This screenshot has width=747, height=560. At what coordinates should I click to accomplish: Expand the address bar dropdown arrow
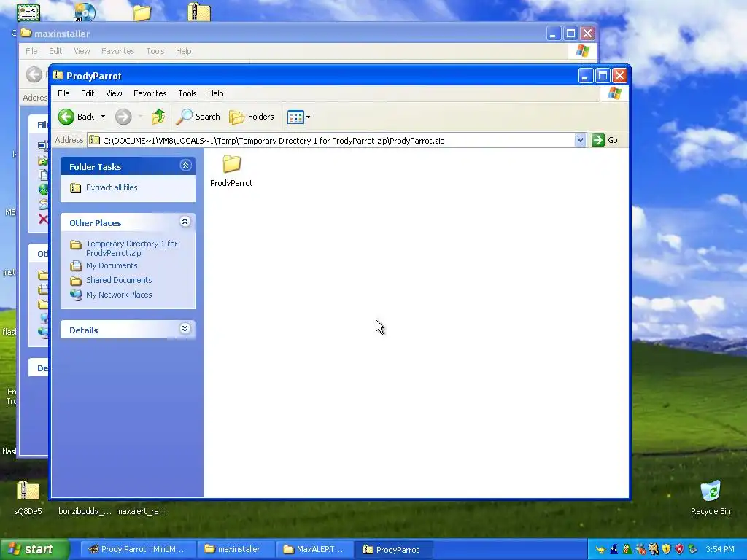580,141
